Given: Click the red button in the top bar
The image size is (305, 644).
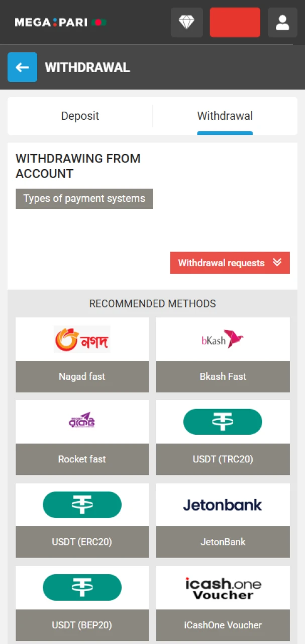Looking at the screenshot, I should [235, 22].
